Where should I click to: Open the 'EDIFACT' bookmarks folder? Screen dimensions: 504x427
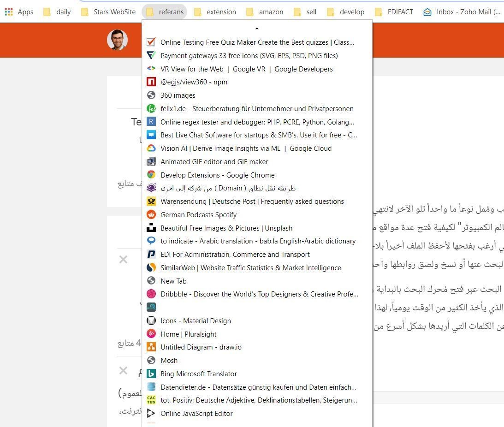point(394,12)
